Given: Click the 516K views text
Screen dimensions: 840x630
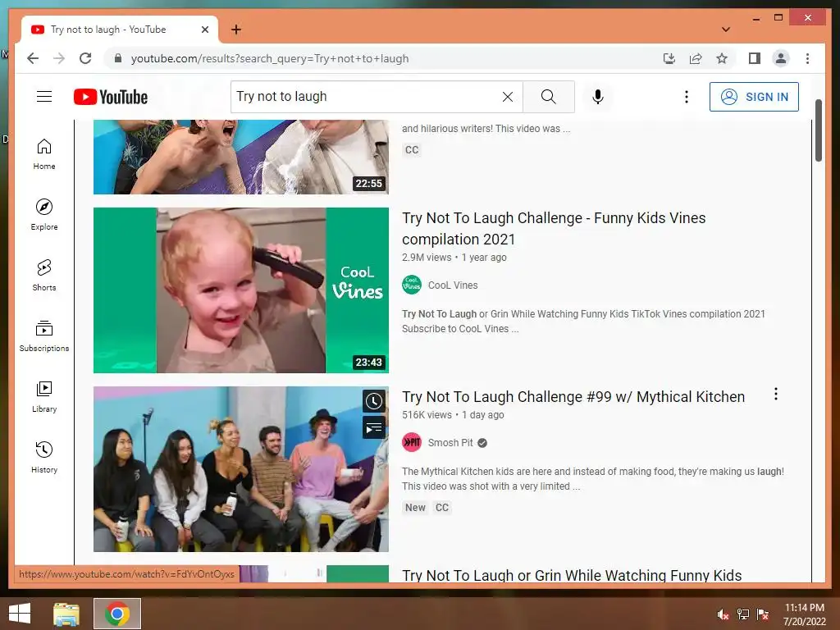Looking at the screenshot, I should tap(427, 414).
